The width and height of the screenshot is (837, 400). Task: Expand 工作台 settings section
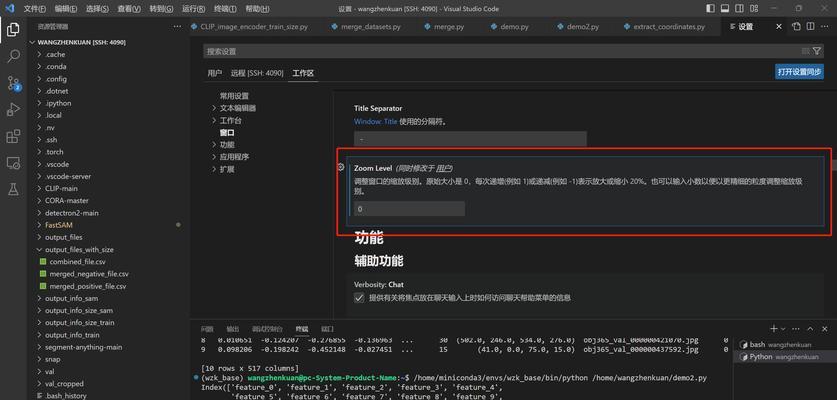pos(215,120)
